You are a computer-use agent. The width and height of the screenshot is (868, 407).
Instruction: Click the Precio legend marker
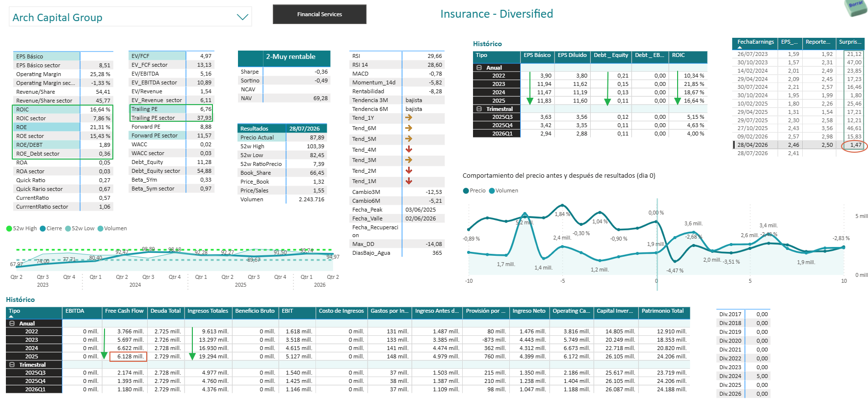point(466,191)
